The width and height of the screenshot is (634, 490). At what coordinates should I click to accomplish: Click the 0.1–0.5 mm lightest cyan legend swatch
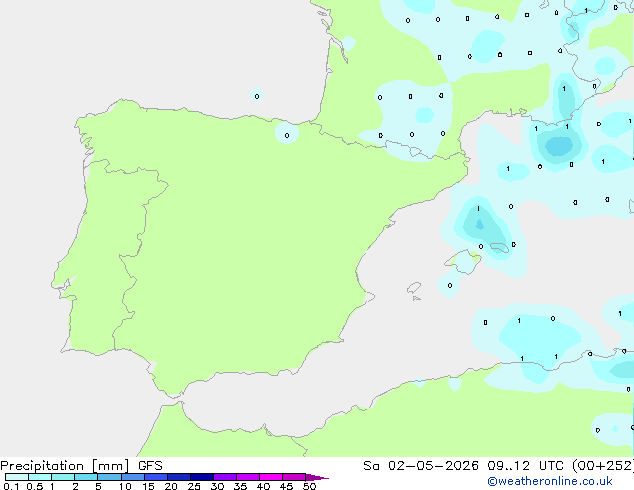17,477
